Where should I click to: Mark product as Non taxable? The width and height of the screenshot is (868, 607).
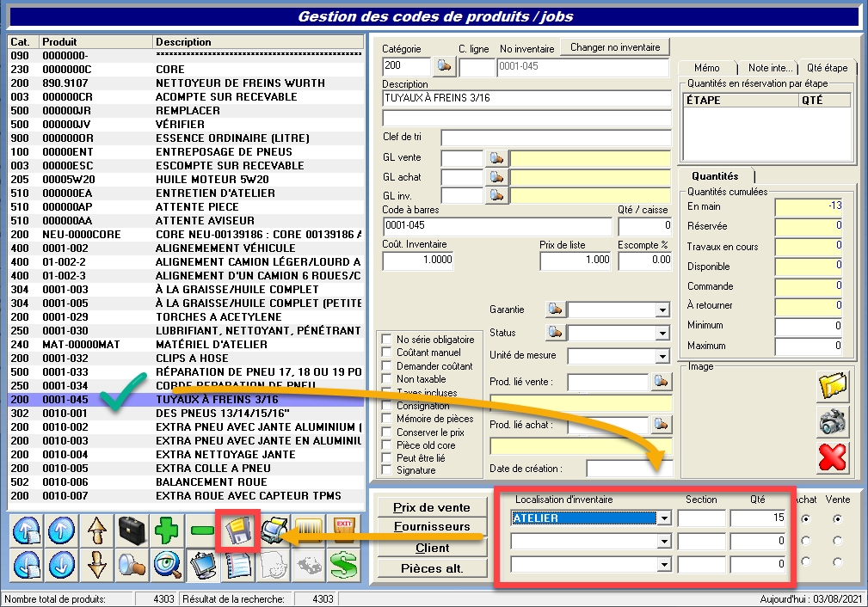[387, 379]
